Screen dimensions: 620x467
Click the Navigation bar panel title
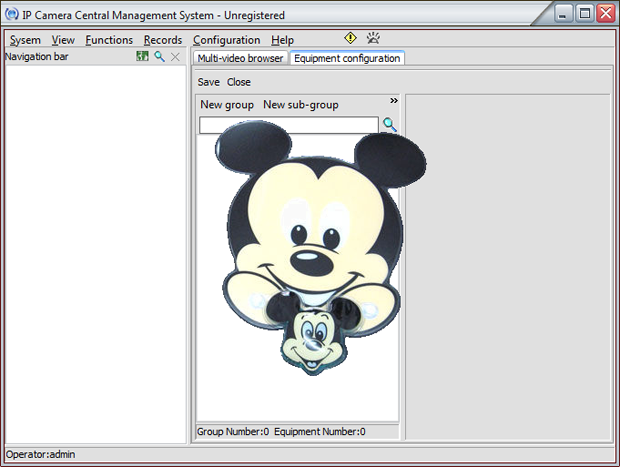click(x=37, y=57)
